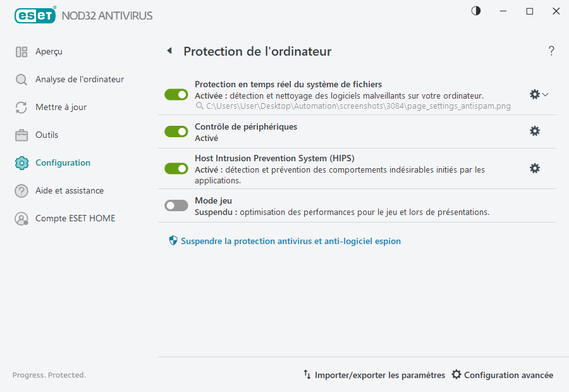Screen dimensions: 569x392
Task: Click the shield icon before the suspend link
Action: click(173, 241)
